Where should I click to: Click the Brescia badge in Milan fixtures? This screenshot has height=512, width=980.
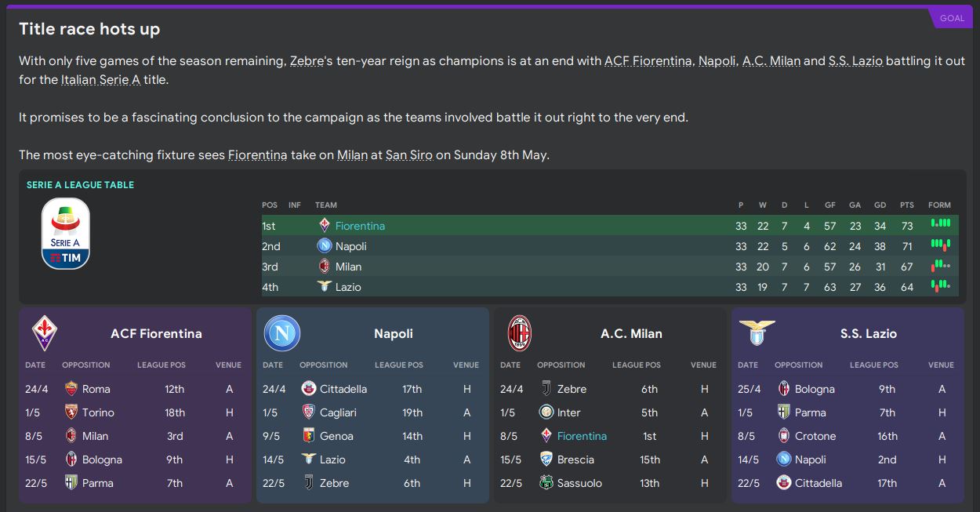pos(546,459)
